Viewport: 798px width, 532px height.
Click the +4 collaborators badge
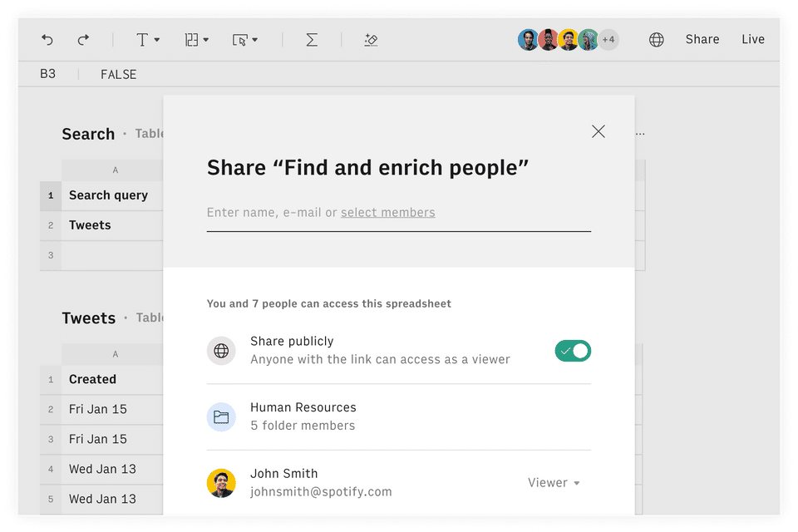[608, 39]
